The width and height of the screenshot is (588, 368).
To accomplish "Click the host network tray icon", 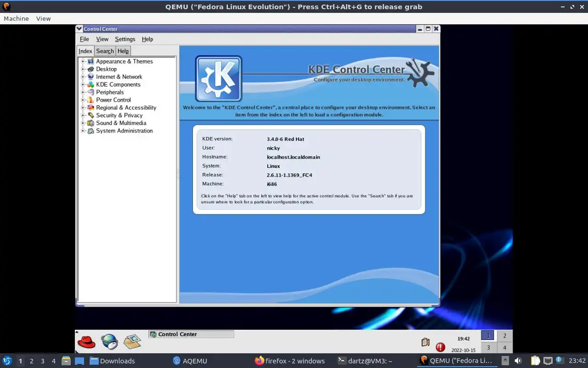I will (x=548, y=361).
